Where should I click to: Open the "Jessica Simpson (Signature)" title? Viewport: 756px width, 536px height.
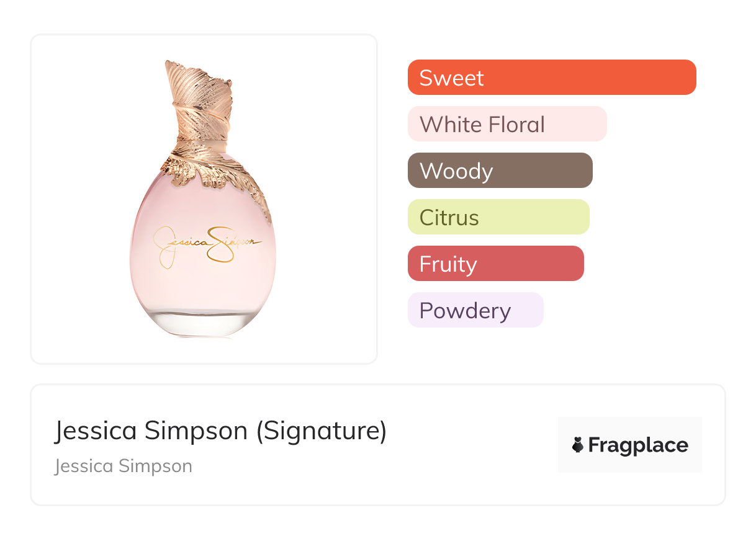pos(220,431)
